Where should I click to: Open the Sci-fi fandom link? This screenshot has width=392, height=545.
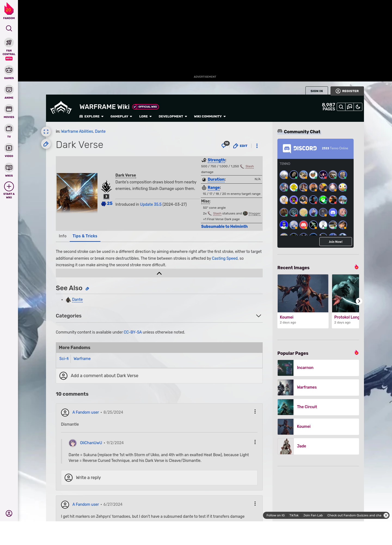[x=64, y=359]
